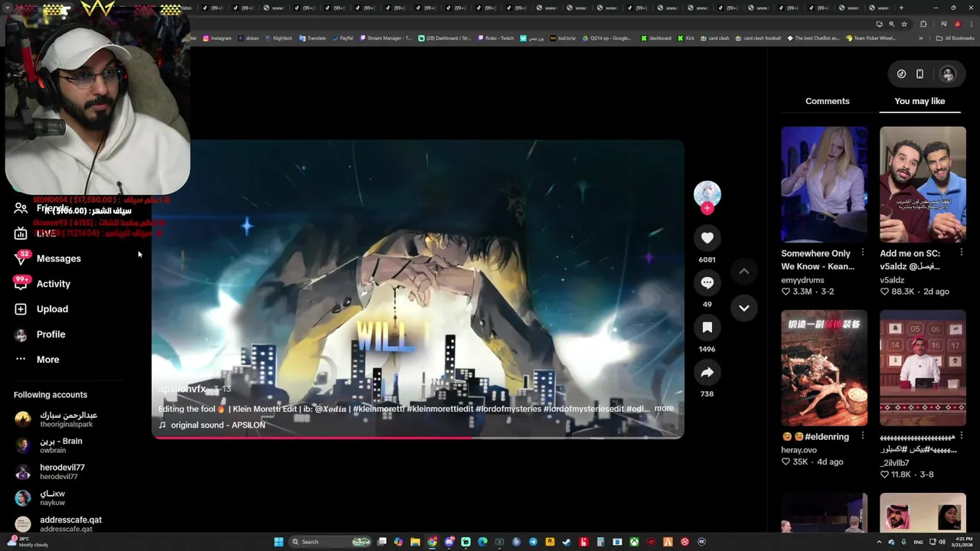Open Activity in the sidebar
Screen dimensions: 980x551
tap(54, 284)
